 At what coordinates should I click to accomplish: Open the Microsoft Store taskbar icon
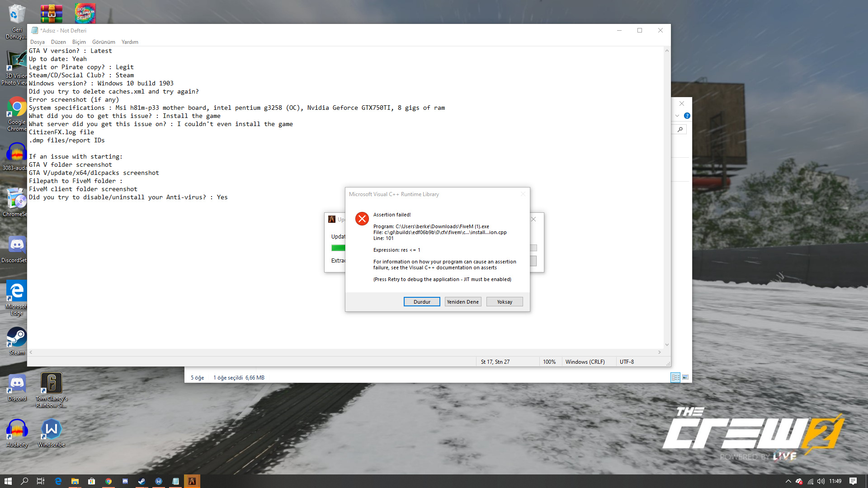(x=91, y=481)
